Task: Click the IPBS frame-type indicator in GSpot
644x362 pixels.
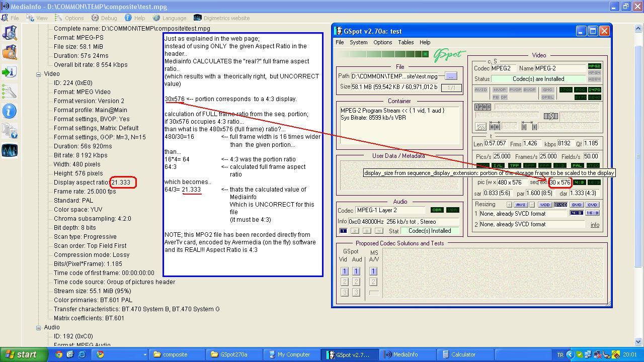Action: pos(482,107)
